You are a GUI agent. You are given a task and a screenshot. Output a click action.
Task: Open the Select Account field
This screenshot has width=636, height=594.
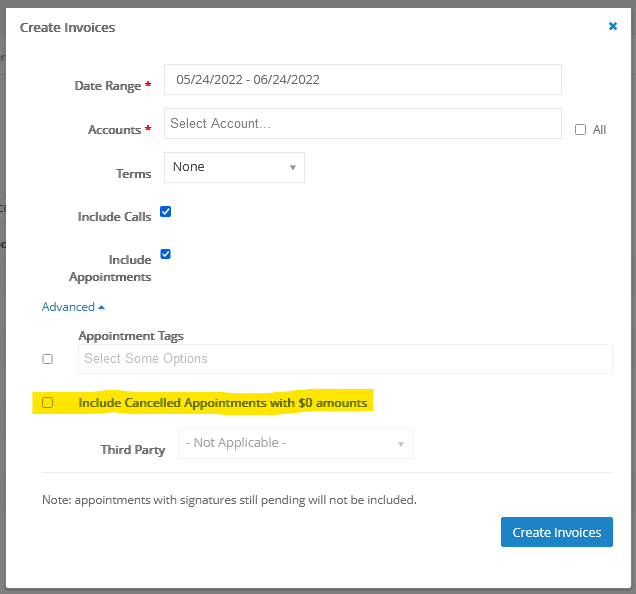click(362, 124)
